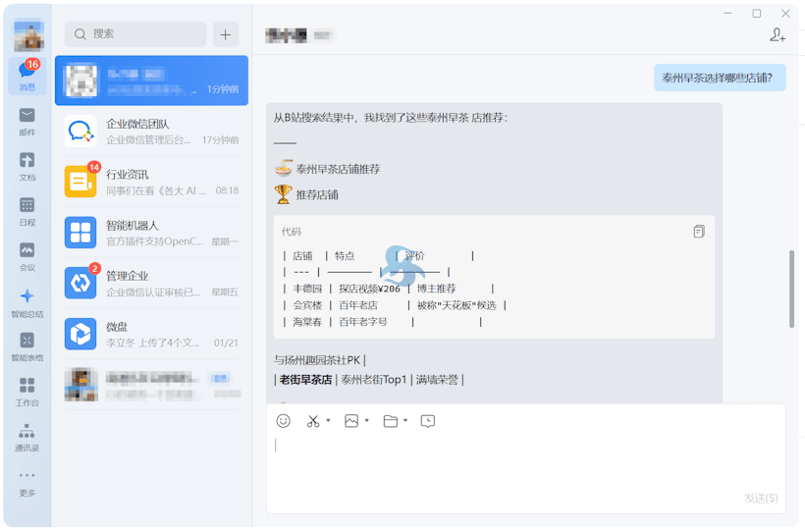Click the folder file send icon

coord(391,421)
